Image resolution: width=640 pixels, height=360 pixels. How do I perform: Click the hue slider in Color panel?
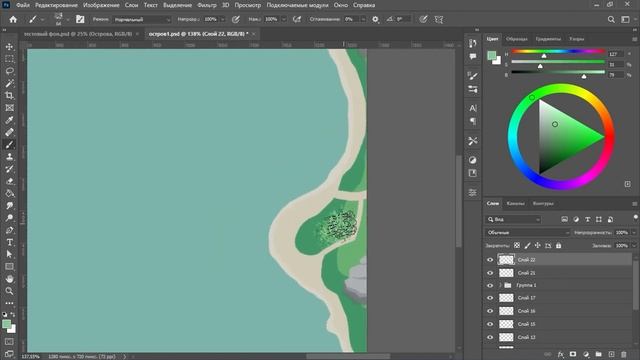click(558, 51)
